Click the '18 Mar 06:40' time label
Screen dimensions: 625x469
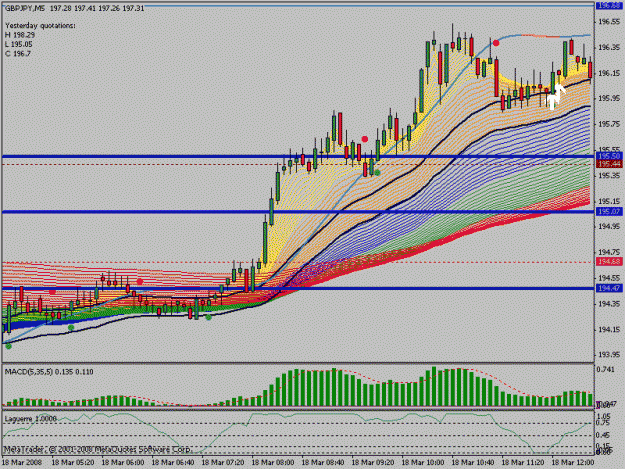[173, 462]
